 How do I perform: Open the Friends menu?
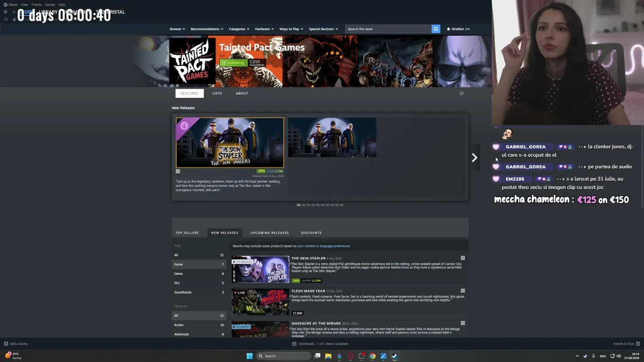pyautogui.click(x=37, y=5)
